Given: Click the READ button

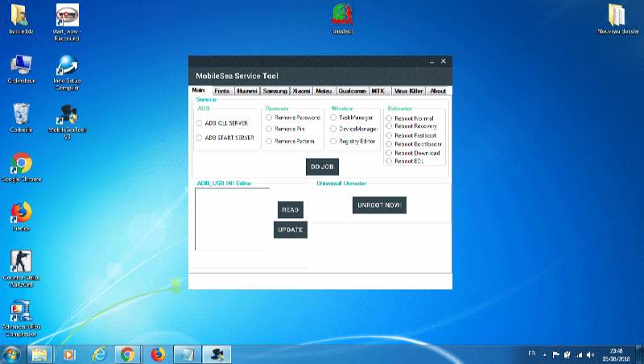Looking at the screenshot, I should 291,210.
